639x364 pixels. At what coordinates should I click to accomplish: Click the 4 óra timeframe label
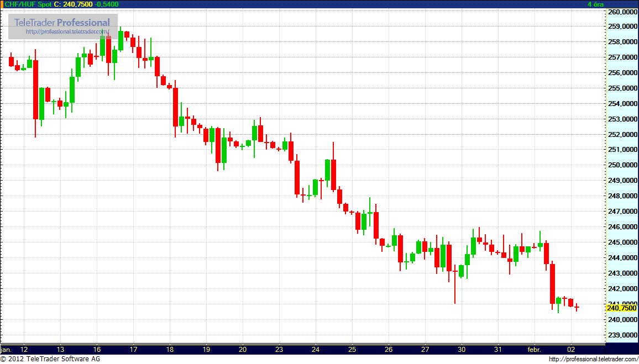(595, 4)
